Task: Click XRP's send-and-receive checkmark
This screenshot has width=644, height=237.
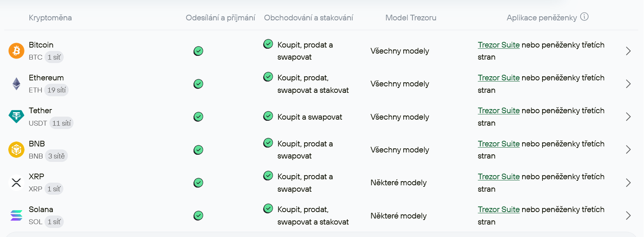Action: tap(198, 183)
